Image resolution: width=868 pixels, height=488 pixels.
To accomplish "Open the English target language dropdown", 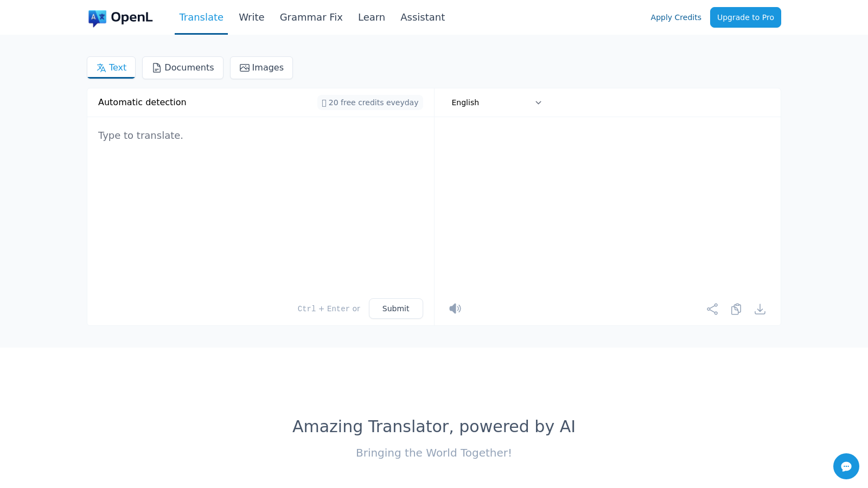I will pos(496,102).
